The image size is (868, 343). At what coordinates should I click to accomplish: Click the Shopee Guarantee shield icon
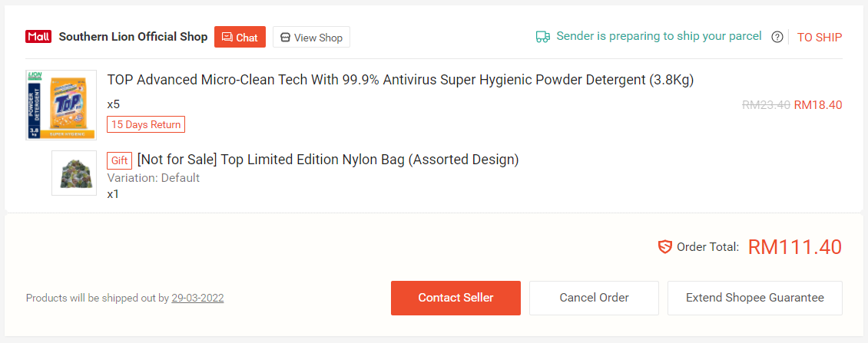[x=665, y=247]
